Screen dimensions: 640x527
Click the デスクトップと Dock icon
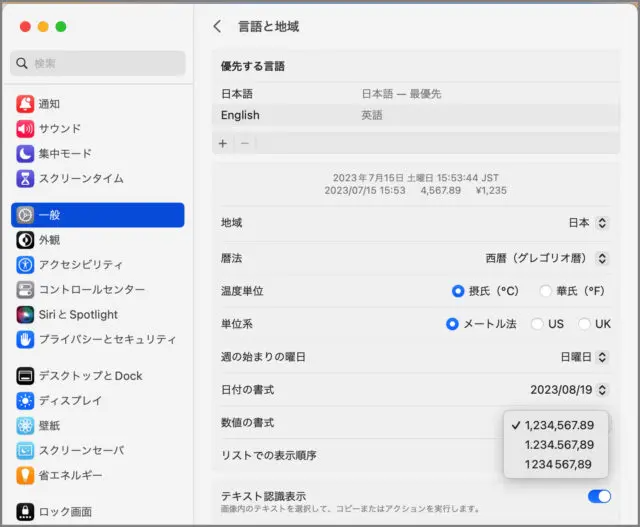click(25, 376)
